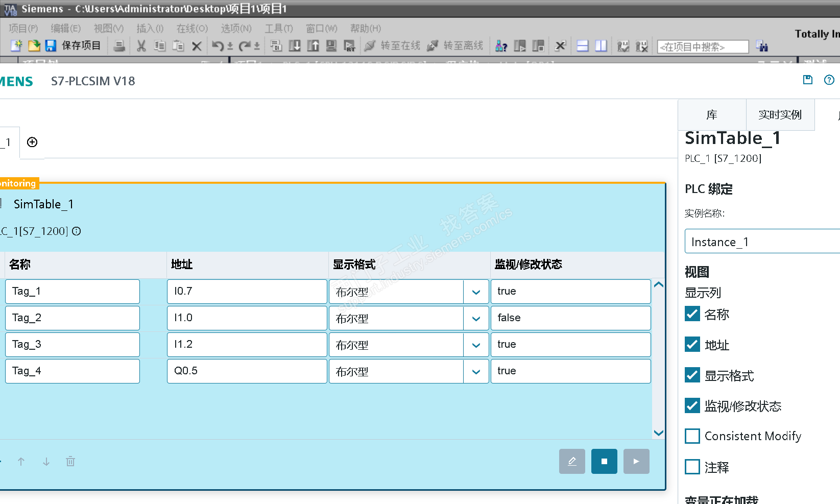The height and width of the screenshot is (504, 840).
Task: Click the Cross-reference X icon
Action: coord(560,46)
